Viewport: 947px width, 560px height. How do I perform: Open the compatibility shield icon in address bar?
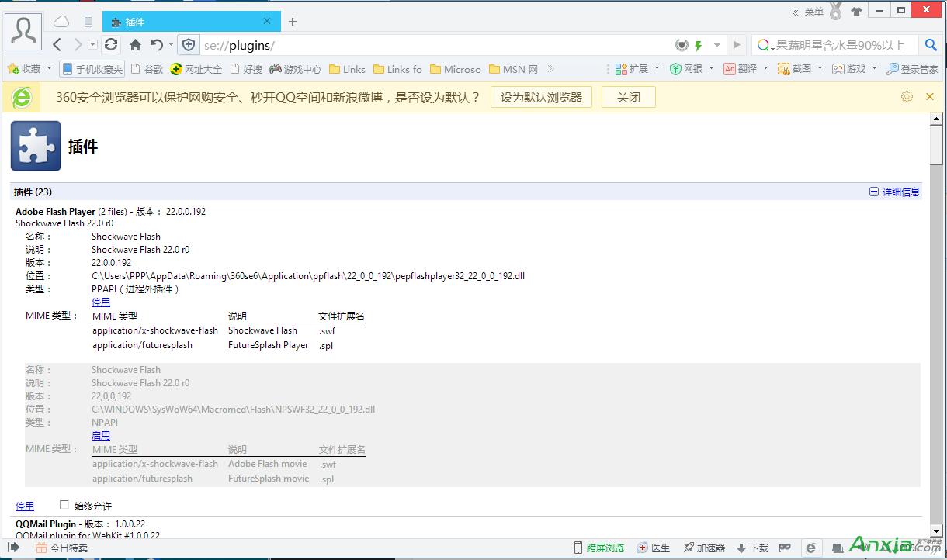[682, 45]
